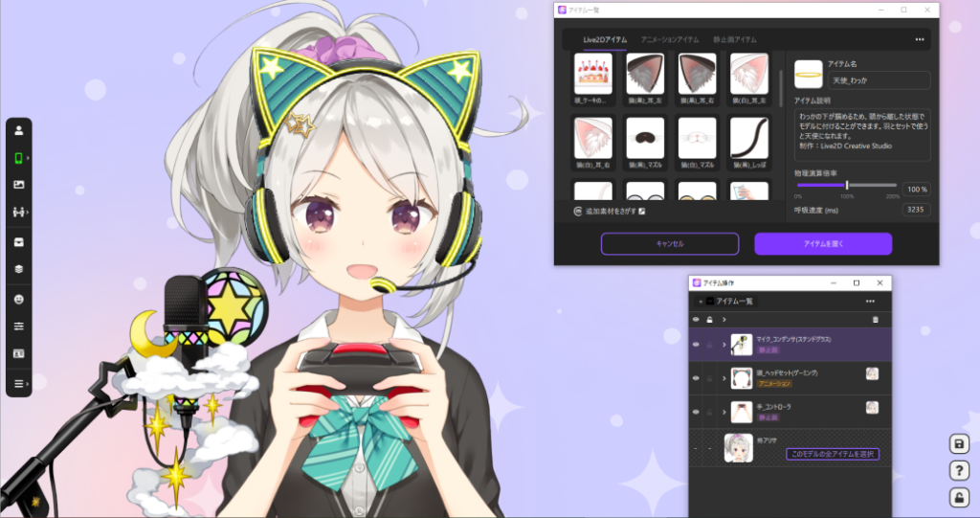Expand the マイク_コンデンサ item row
Image resolution: width=980 pixels, height=518 pixels.
coord(724,345)
